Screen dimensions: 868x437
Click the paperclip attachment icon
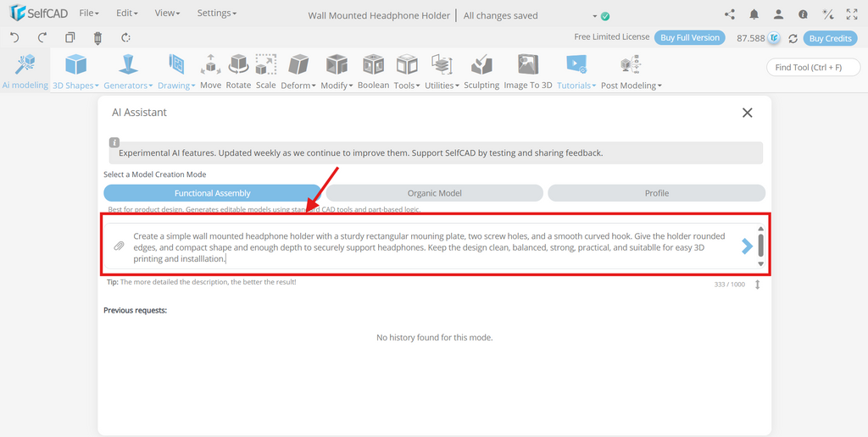(x=119, y=246)
